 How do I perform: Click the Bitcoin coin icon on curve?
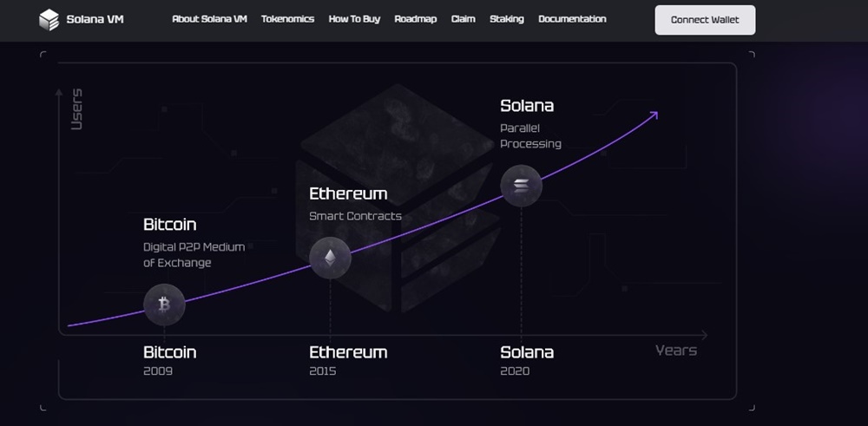point(164,305)
